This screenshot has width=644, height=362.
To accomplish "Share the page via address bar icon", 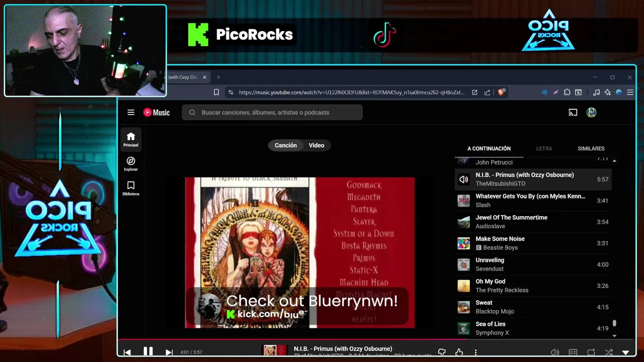I will [x=487, y=93].
